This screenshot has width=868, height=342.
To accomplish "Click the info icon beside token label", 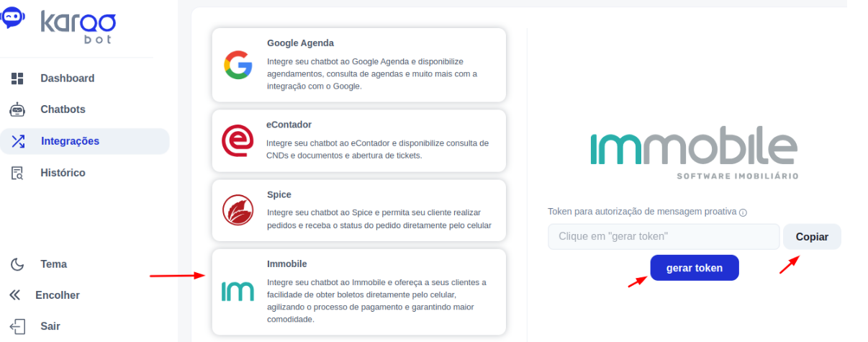I will [743, 212].
